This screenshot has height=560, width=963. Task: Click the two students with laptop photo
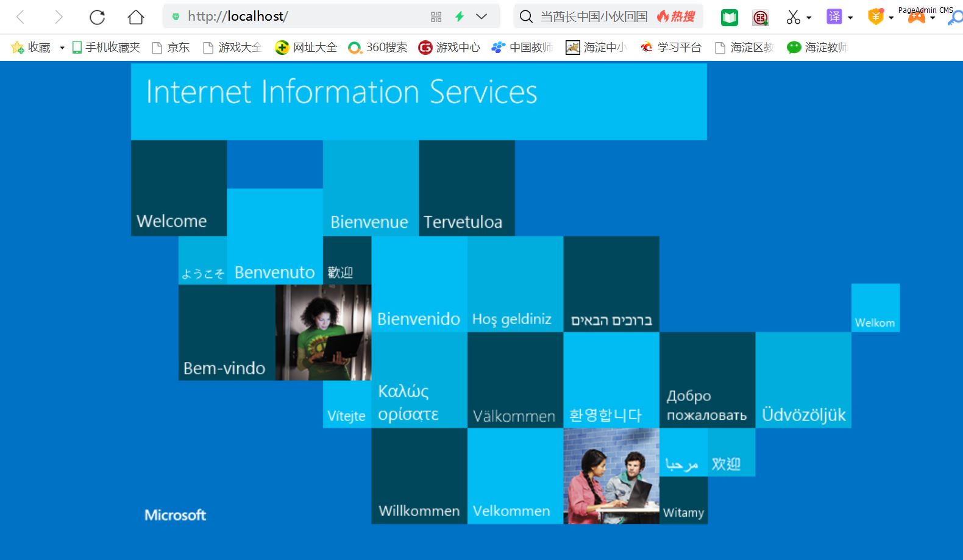611,476
